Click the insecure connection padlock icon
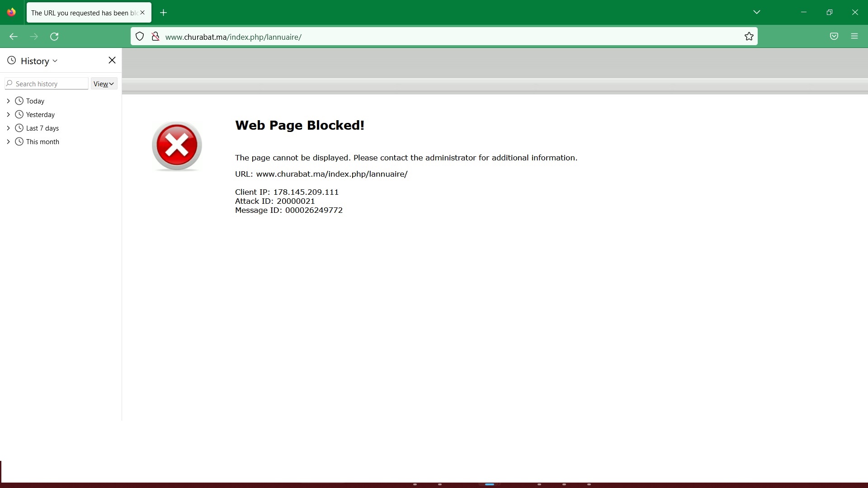Image resolution: width=868 pixels, height=488 pixels. [155, 37]
